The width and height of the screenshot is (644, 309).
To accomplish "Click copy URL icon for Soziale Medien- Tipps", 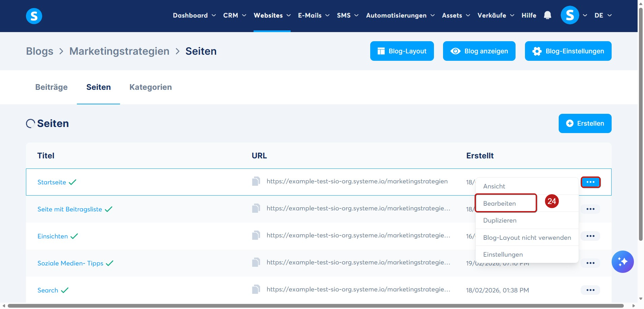I will coord(256,262).
